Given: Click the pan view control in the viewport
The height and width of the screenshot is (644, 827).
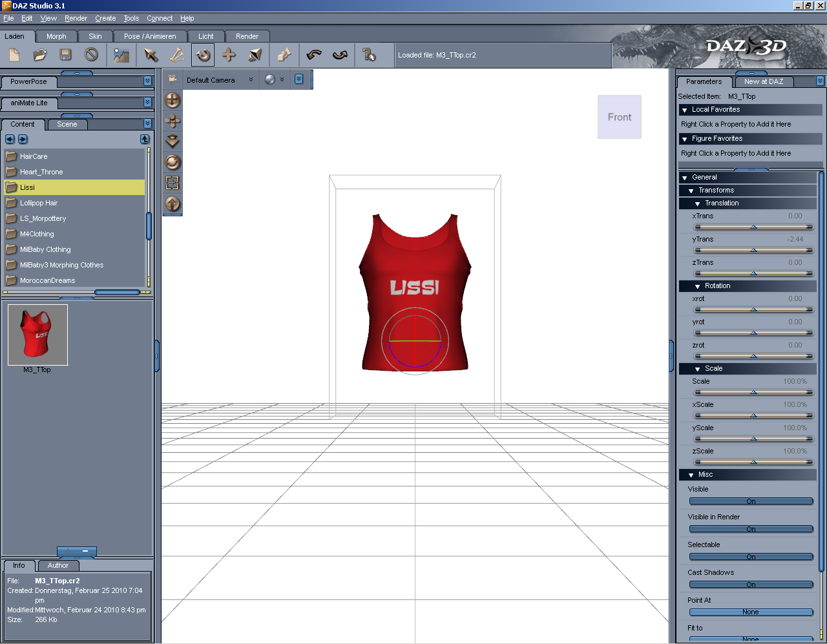Looking at the screenshot, I should 173,121.
